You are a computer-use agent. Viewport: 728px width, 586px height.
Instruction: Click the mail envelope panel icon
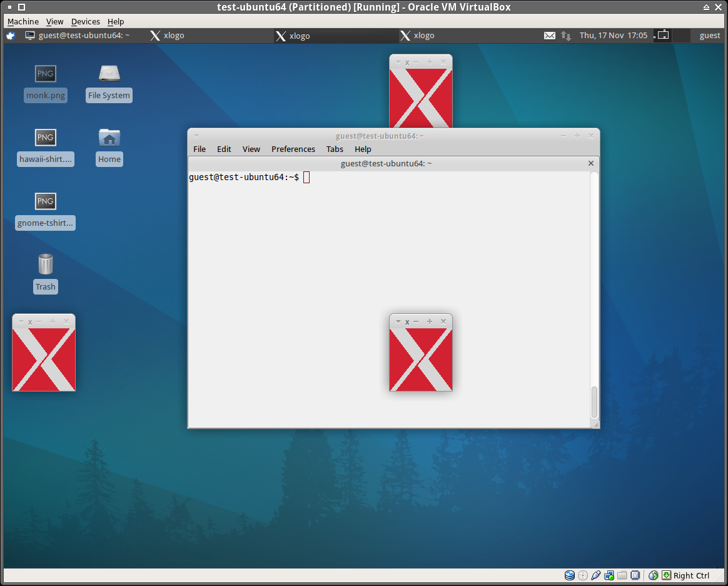[549, 36]
